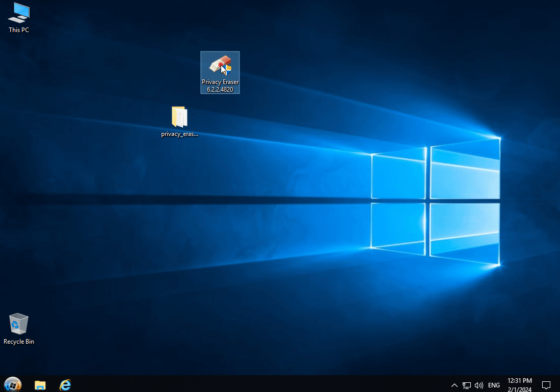Select the Recycle Bin icon
This screenshot has height=392, width=560.
pos(18,329)
